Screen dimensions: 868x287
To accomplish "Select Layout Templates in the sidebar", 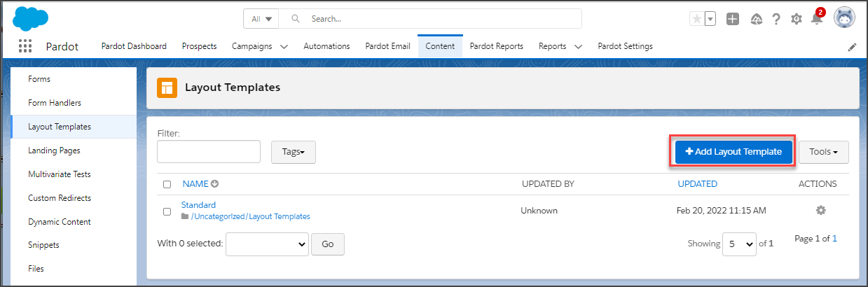I will 60,127.
